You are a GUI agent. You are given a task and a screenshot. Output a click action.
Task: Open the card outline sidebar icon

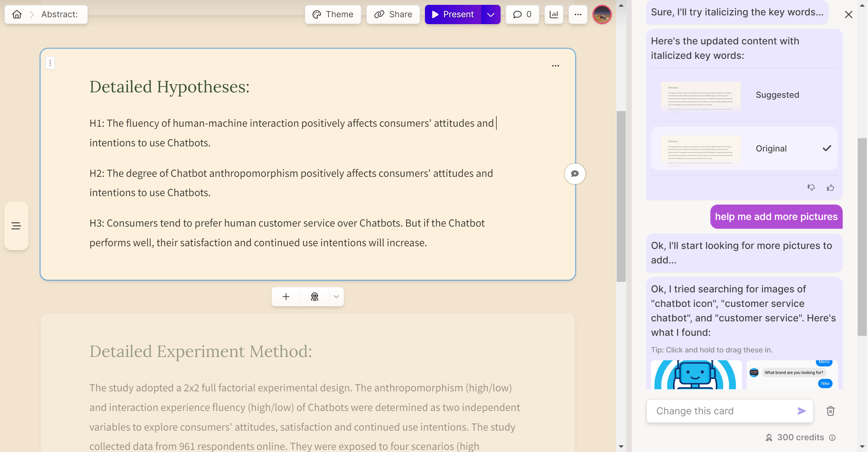coord(16,226)
